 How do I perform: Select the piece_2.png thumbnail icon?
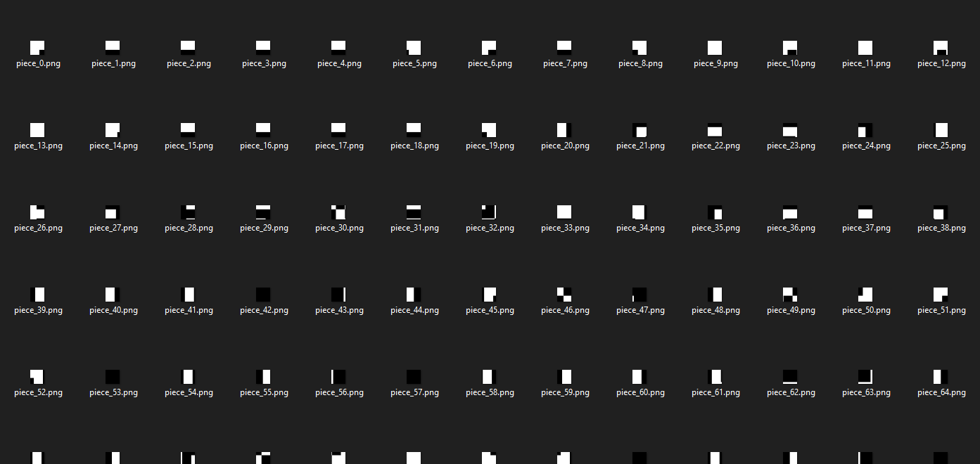[189, 48]
